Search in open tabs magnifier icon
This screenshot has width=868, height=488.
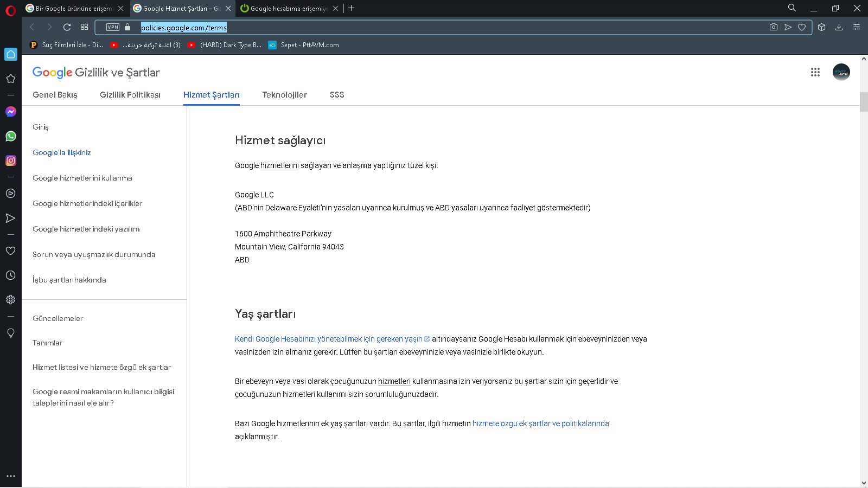[x=792, y=8]
